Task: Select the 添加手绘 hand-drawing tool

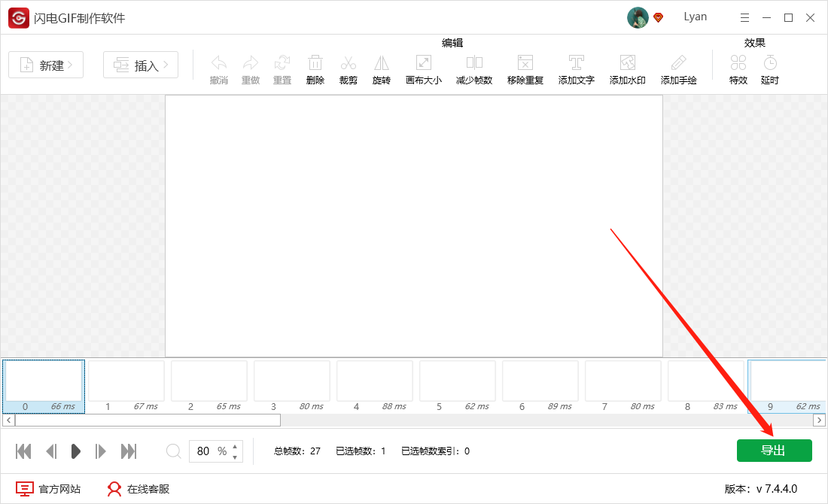Action: coord(678,68)
